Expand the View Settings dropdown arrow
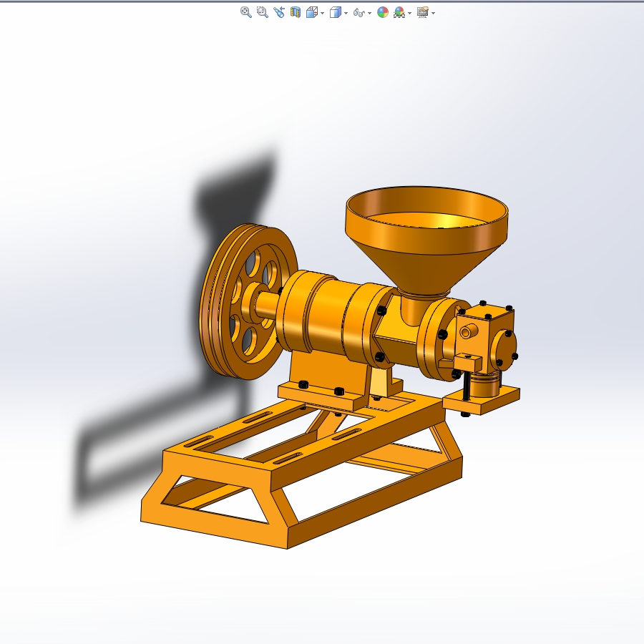 tap(434, 13)
